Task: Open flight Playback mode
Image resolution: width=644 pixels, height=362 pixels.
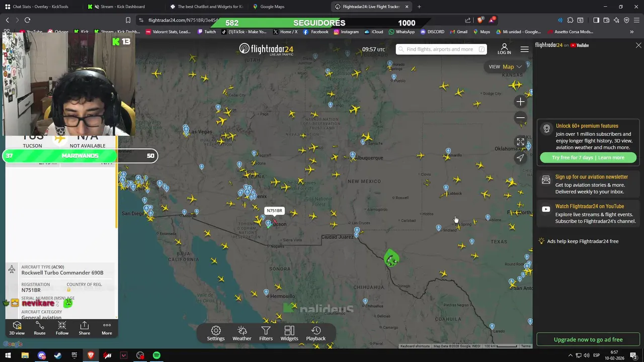Action: coord(316,333)
